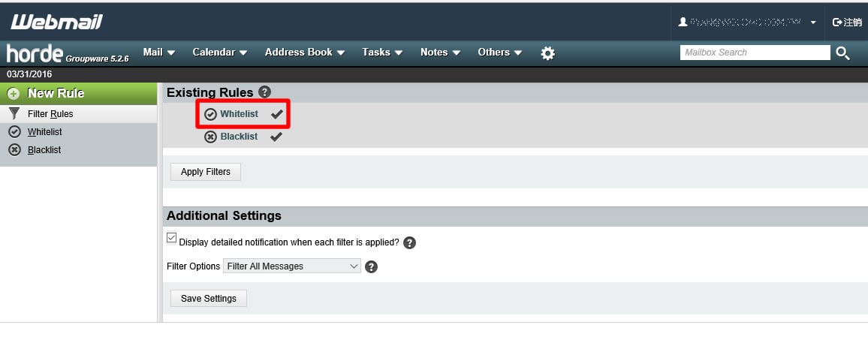Click the Mailbox Search input field

(x=755, y=53)
